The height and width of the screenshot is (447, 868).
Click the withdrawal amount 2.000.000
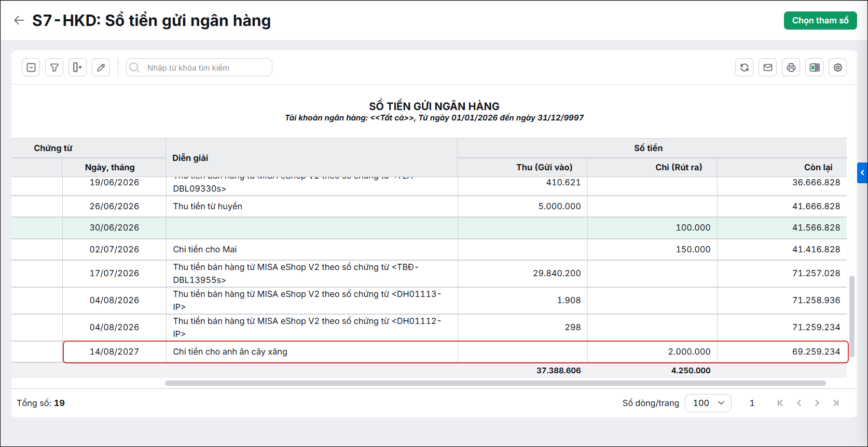689,351
